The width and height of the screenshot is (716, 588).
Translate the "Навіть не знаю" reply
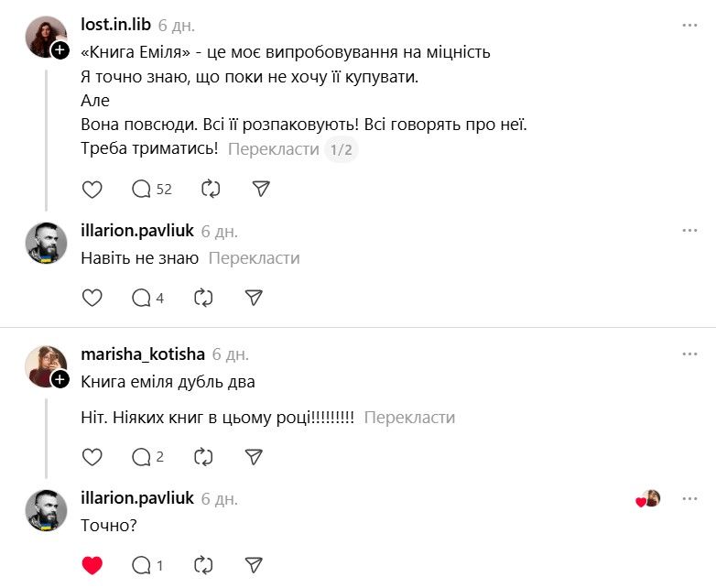point(254,258)
